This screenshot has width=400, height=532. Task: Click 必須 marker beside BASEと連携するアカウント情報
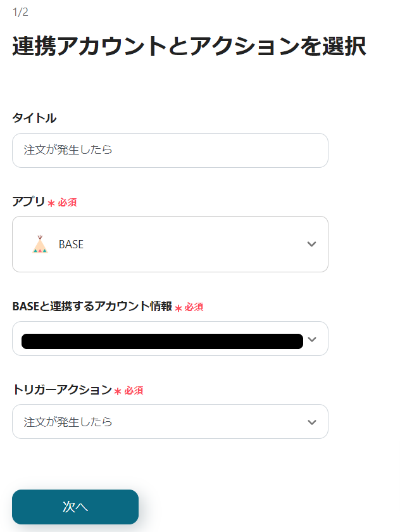(x=194, y=307)
